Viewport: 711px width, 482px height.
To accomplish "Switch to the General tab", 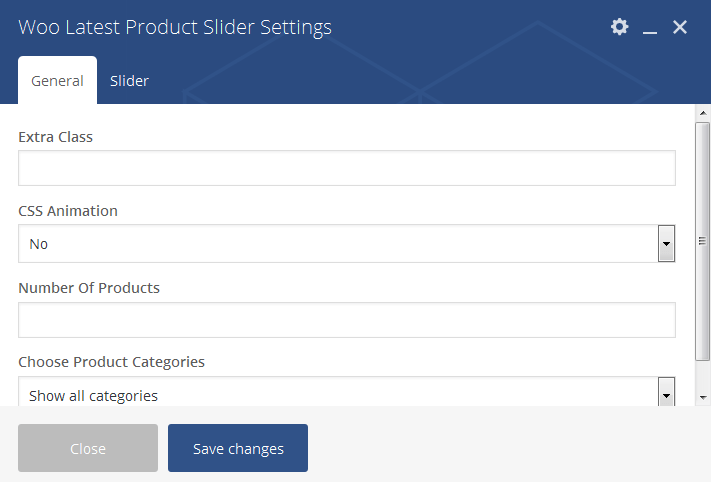I will pos(57,81).
